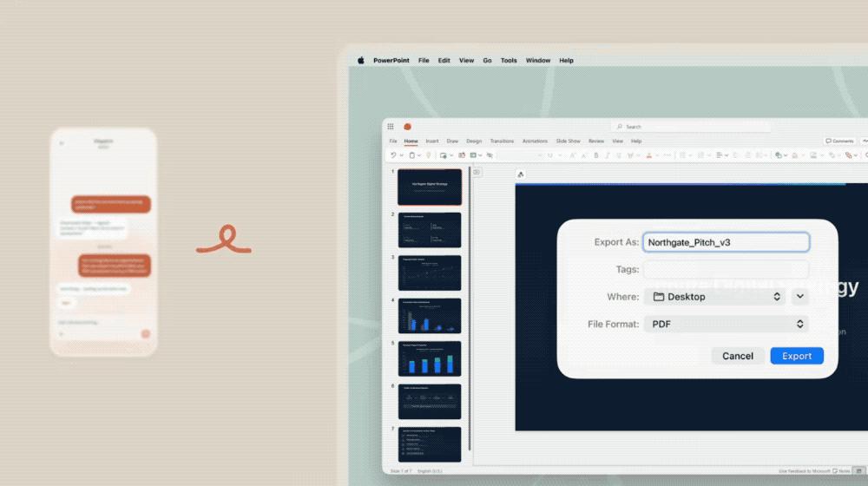This screenshot has width=868, height=486.
Task: Open the Help menu in macOS menu bar
Action: 566,61
